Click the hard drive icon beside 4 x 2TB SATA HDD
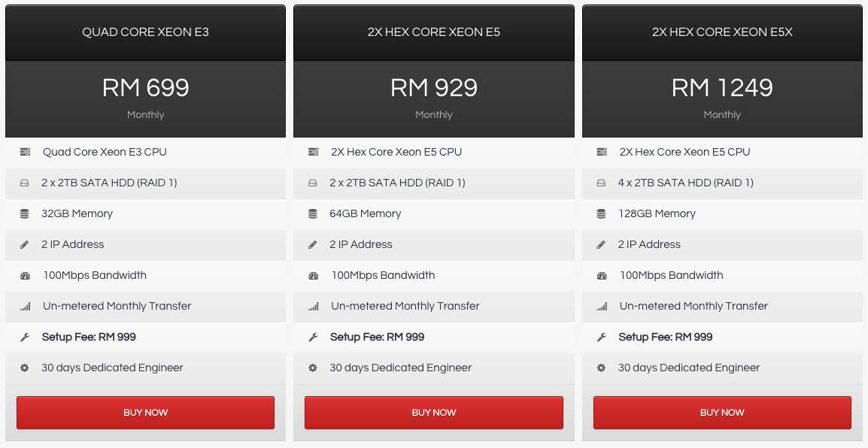 pos(601,183)
